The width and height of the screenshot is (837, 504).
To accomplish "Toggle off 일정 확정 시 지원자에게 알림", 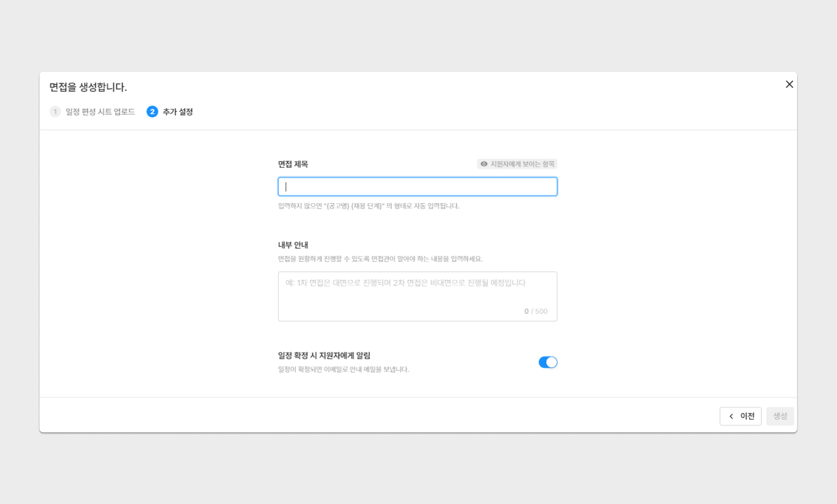I will (x=547, y=362).
